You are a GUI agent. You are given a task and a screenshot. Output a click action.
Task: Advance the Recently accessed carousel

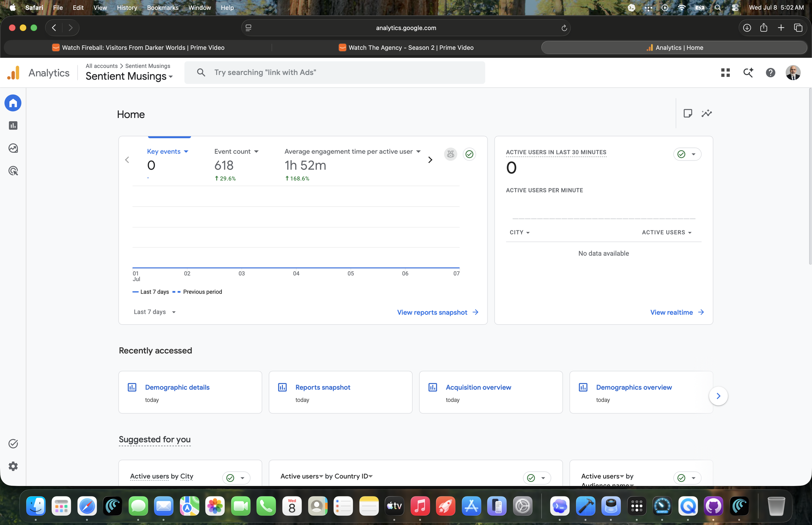(x=718, y=396)
